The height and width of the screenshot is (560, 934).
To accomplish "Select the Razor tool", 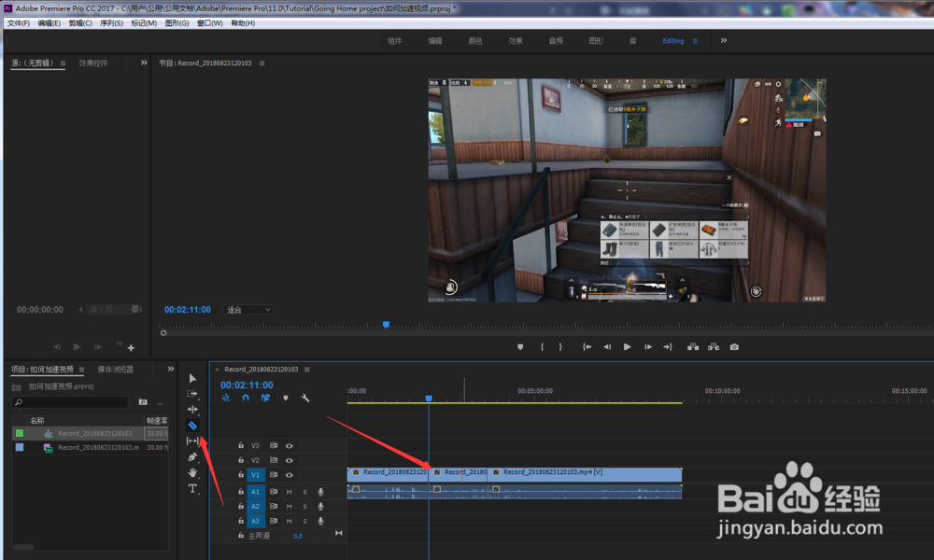I will coord(192,426).
